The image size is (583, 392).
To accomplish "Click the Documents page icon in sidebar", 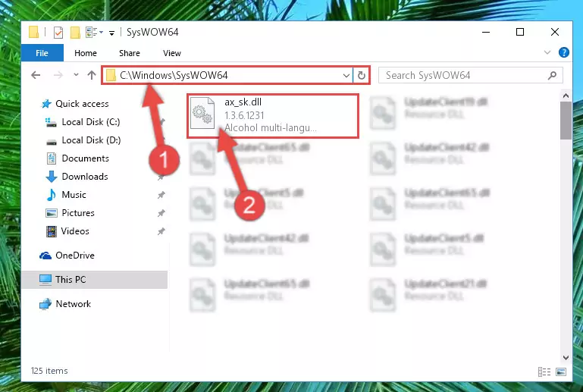I will tap(52, 158).
